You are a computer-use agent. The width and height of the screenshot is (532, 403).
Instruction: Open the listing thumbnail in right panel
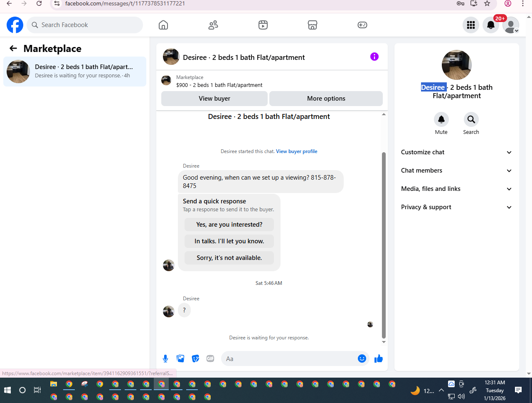click(457, 65)
